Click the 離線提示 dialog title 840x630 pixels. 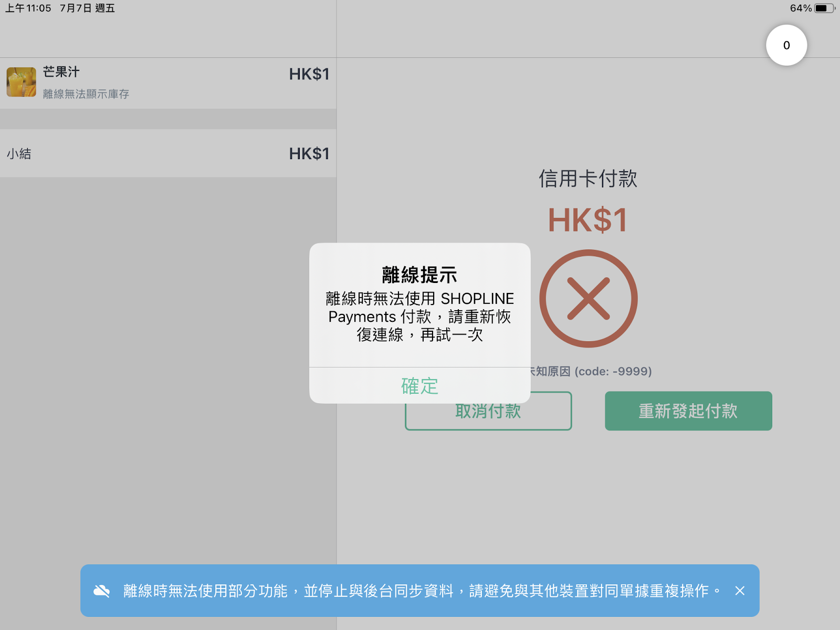419,275
